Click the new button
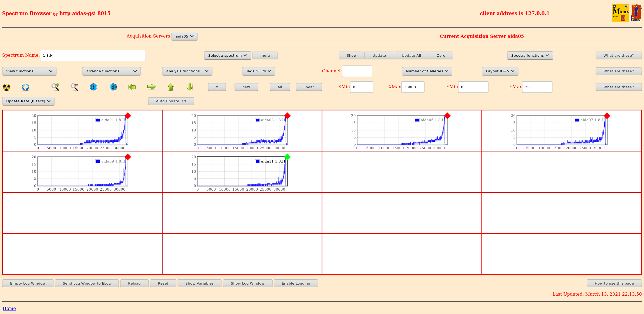644x314 pixels. click(246, 87)
